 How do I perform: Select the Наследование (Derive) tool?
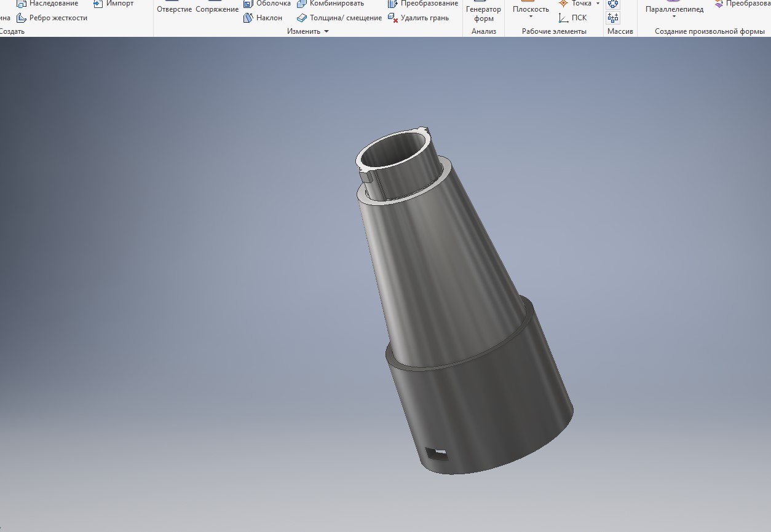click(47, 4)
